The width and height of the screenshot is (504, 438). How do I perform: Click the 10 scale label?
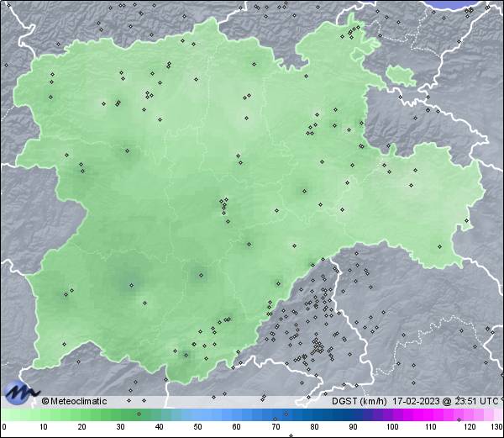tap(44, 427)
